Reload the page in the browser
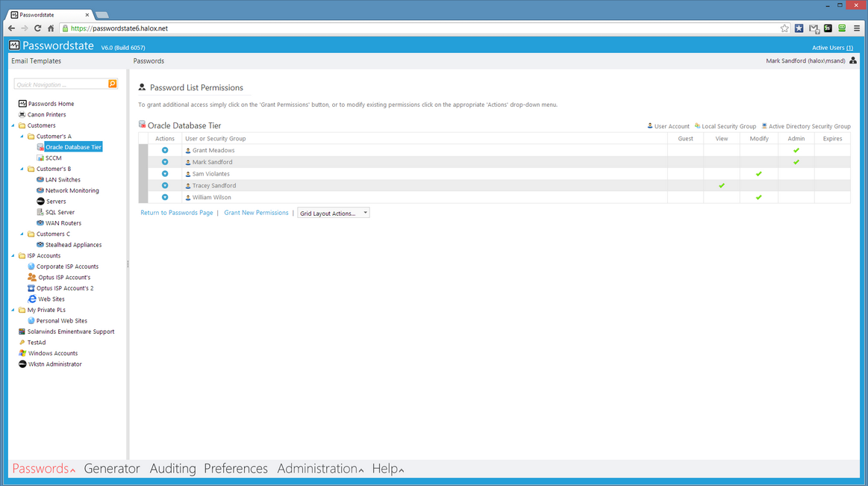 click(x=37, y=28)
